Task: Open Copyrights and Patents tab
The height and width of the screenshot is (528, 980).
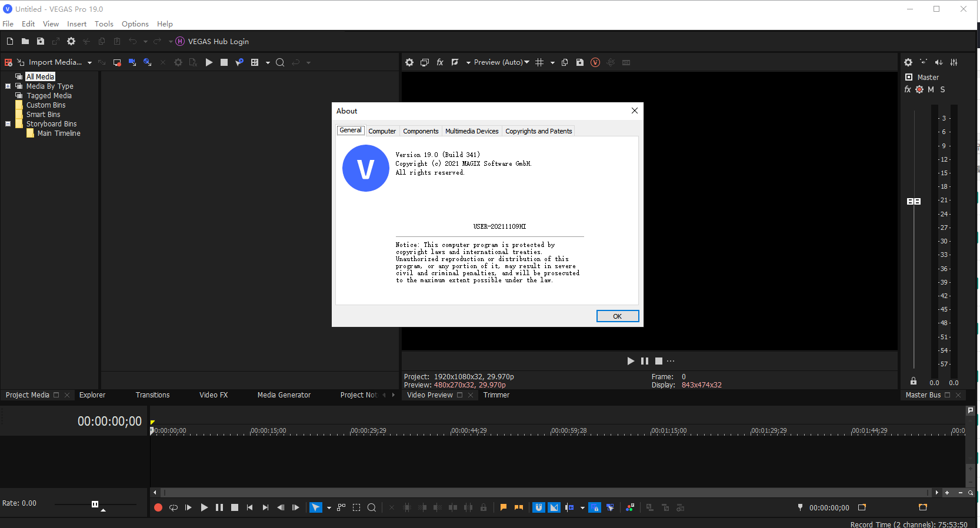Action: [539, 131]
